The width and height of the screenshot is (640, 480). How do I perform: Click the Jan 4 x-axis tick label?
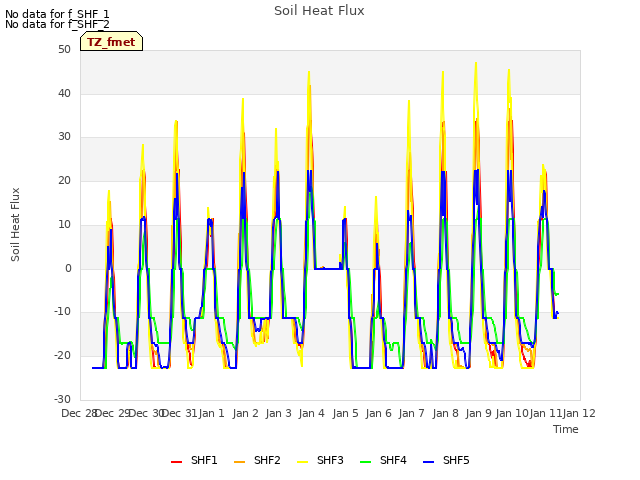tap(312, 413)
